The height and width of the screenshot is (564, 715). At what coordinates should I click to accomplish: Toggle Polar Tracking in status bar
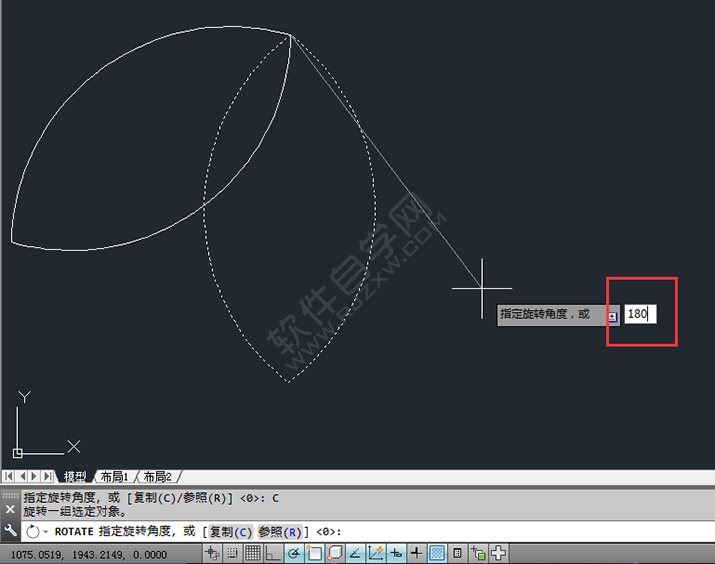(x=294, y=554)
